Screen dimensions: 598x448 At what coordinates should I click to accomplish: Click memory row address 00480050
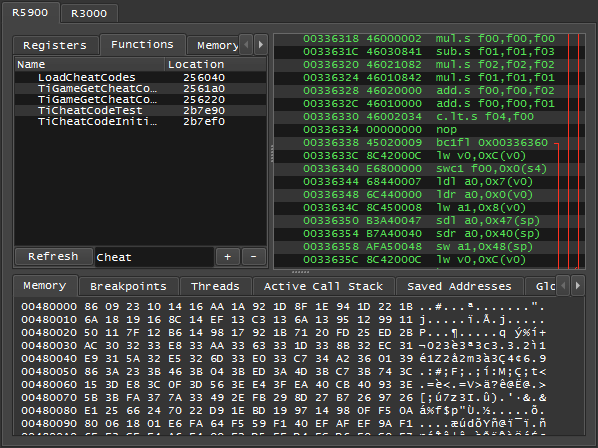click(x=49, y=371)
